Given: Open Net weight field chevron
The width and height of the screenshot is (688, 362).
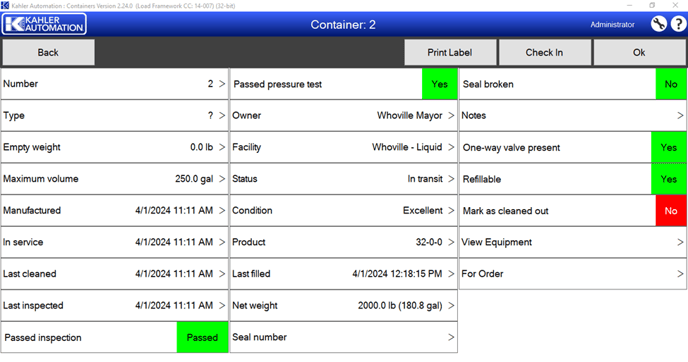Looking at the screenshot, I should point(451,305).
